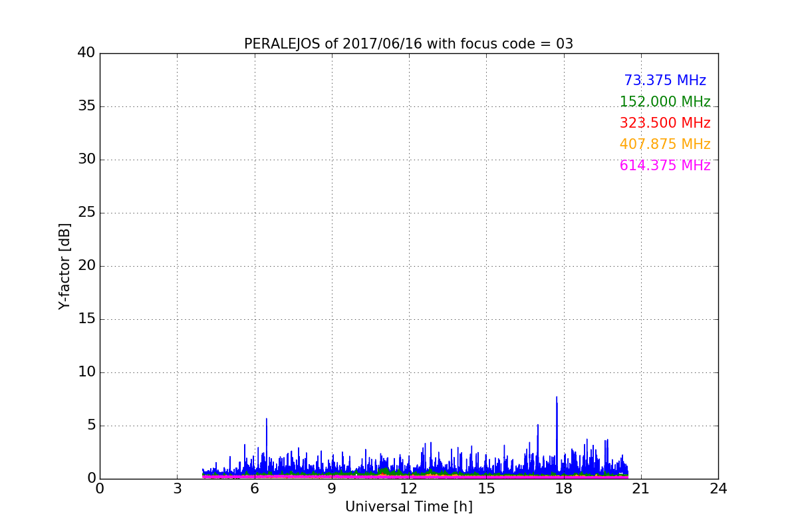Click the Y-factor [dB] axis label
This screenshot has width=798, height=532.
tap(65, 266)
